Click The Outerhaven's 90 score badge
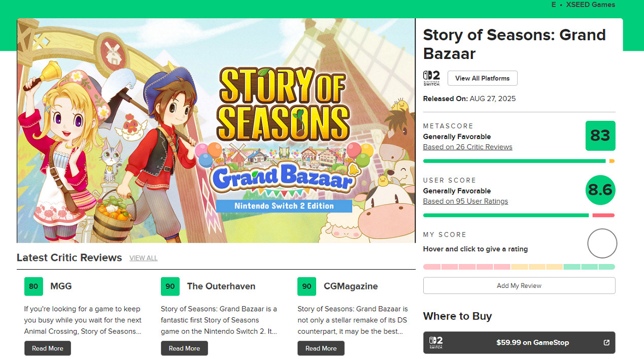Viewport: 644px width, 359px height. click(x=170, y=286)
